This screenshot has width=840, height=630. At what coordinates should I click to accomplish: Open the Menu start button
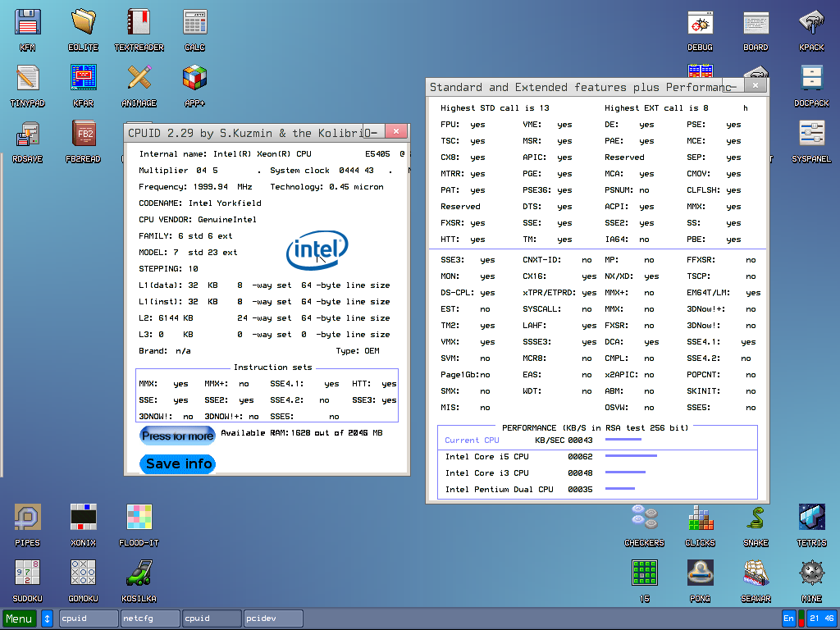click(19, 618)
